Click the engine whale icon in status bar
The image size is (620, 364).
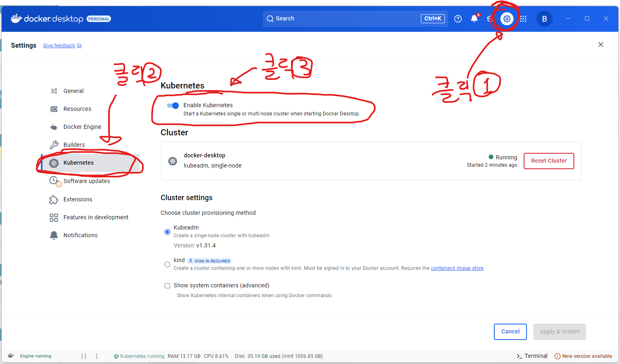(x=11, y=356)
